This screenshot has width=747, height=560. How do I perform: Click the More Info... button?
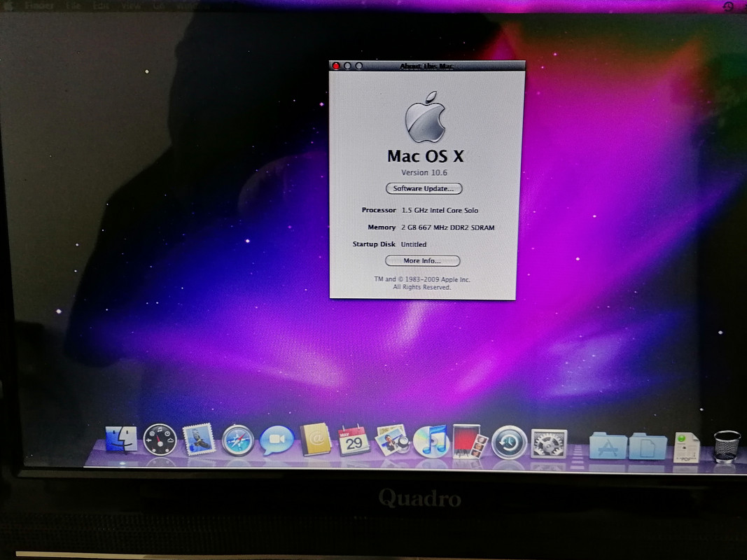423,261
